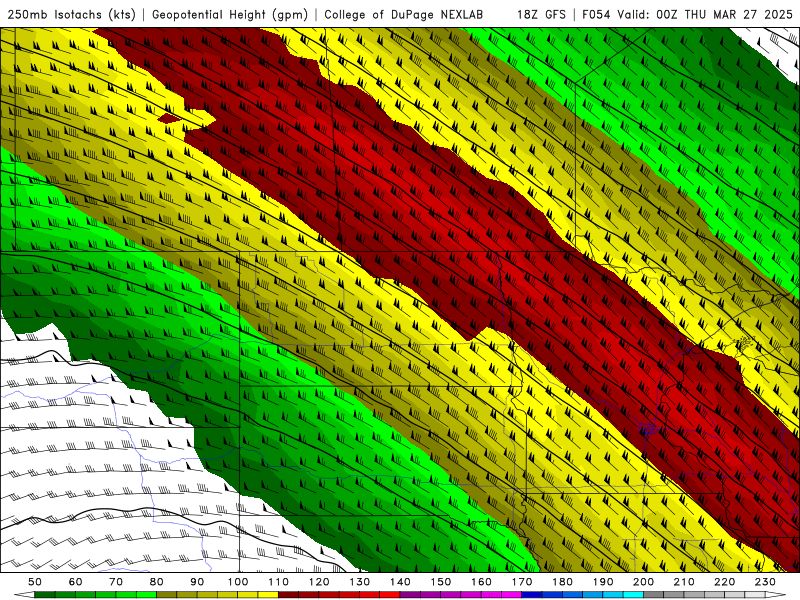Click the "18Z GFS" model run text
800x600 pixels.
click(541, 15)
